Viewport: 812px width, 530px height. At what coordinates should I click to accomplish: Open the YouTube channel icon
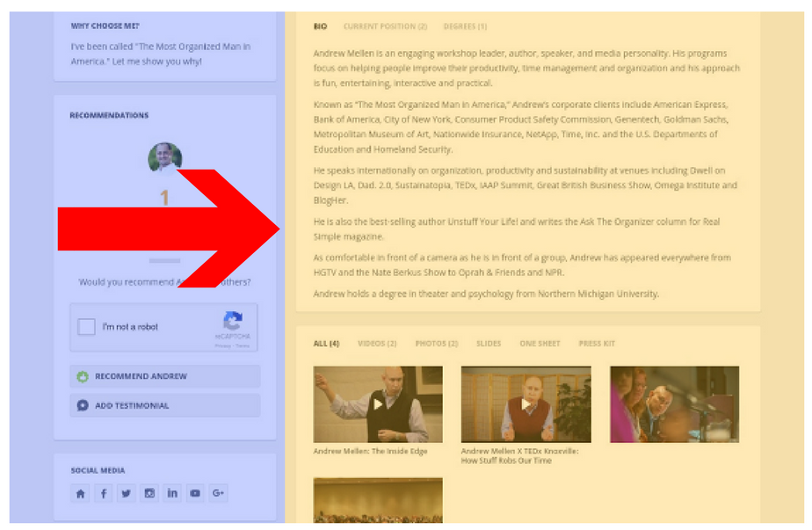pos(195,493)
